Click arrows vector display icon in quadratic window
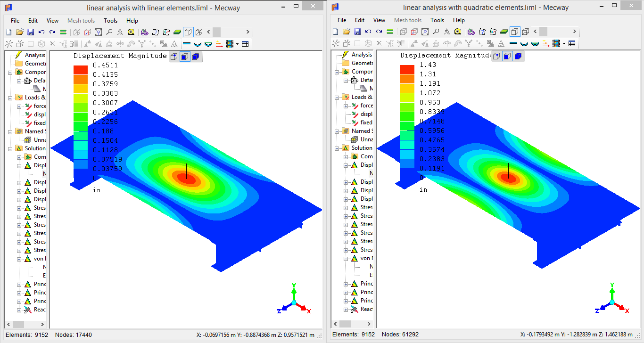Image resolution: width=644 pixels, height=343 pixels. coord(546,44)
